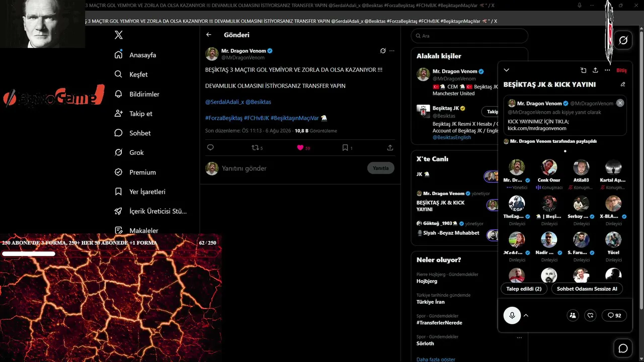This screenshot has height=362, width=644.
Task: Open Yer İşaretleri bookmarks
Action: (140, 192)
